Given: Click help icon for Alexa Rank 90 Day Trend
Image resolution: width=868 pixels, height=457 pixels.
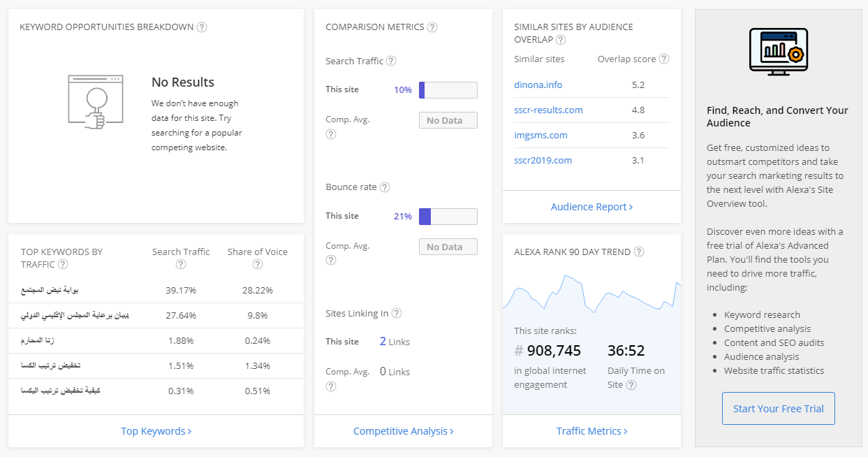Looking at the screenshot, I should point(638,252).
